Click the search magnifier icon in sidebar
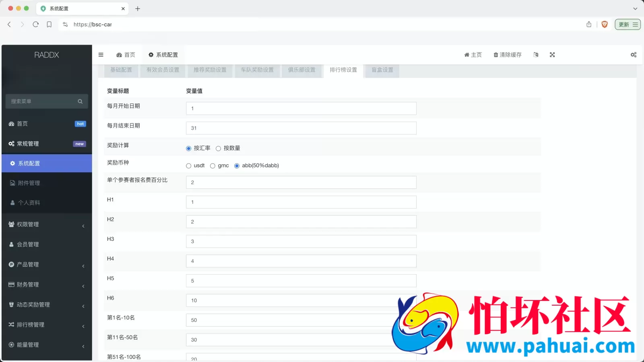 pyautogui.click(x=80, y=101)
